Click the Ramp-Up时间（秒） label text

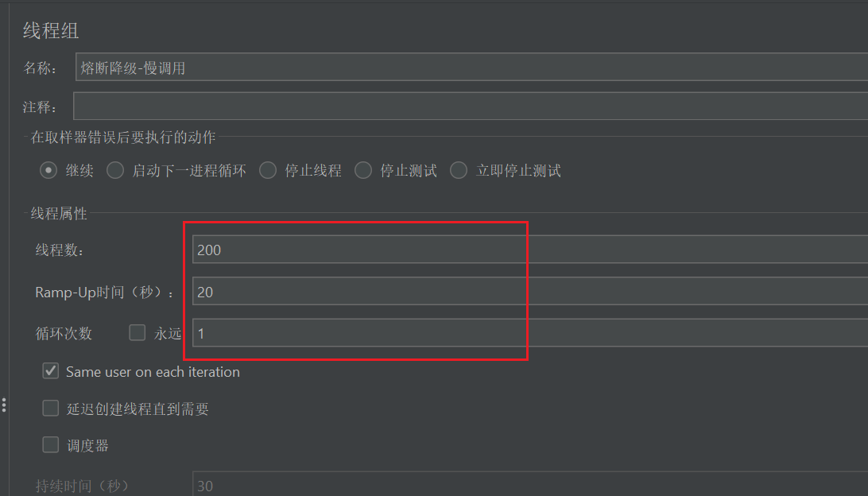click(104, 293)
